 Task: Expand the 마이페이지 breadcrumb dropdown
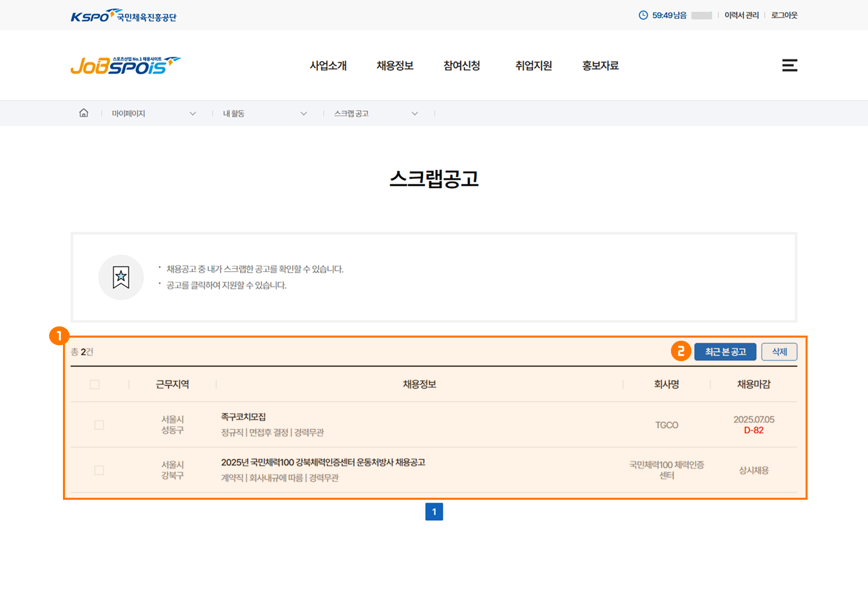[x=192, y=114]
